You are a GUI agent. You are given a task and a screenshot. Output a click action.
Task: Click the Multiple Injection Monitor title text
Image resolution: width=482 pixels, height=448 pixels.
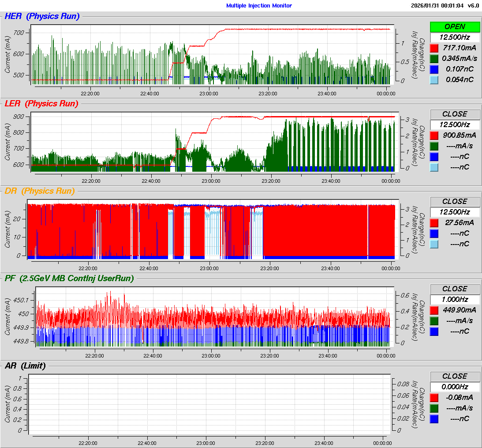pos(259,5)
